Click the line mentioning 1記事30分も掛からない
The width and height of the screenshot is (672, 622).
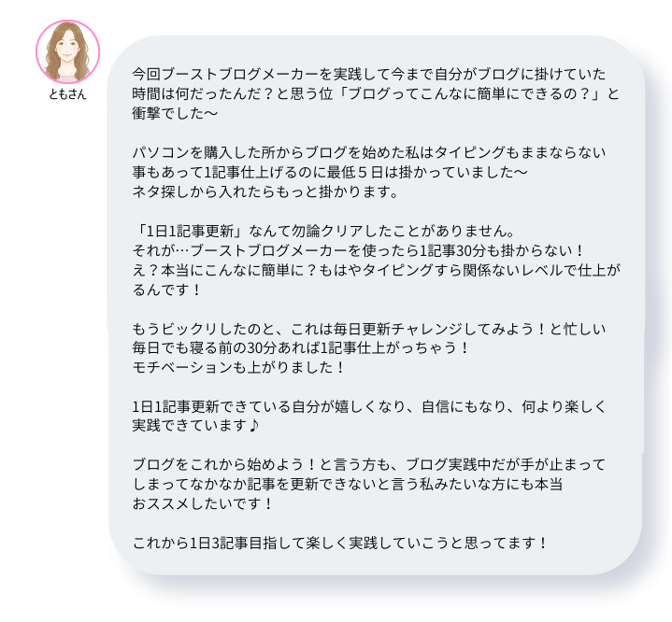[x=358, y=250]
